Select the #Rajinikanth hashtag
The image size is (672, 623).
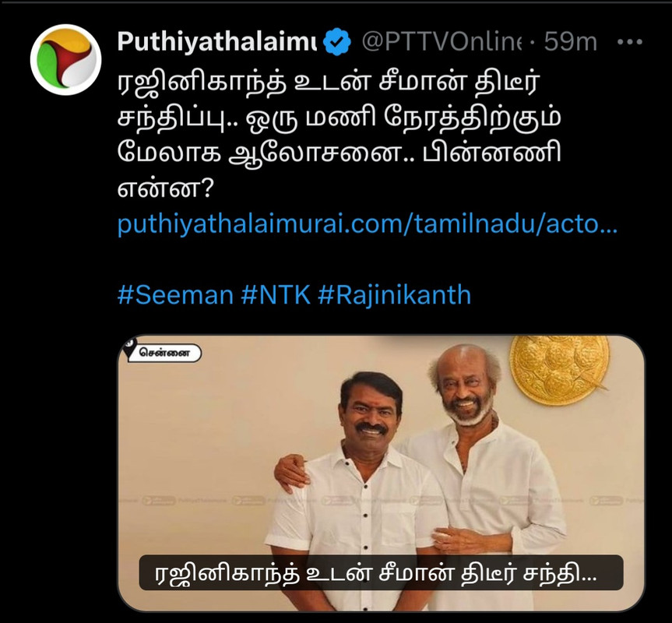point(394,295)
